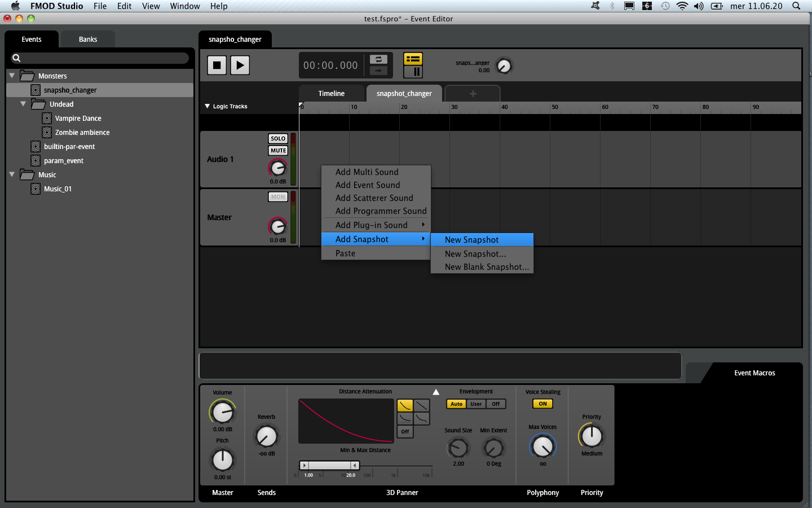Click the Audio 1 track volume knob
812x508 pixels.
277,168
